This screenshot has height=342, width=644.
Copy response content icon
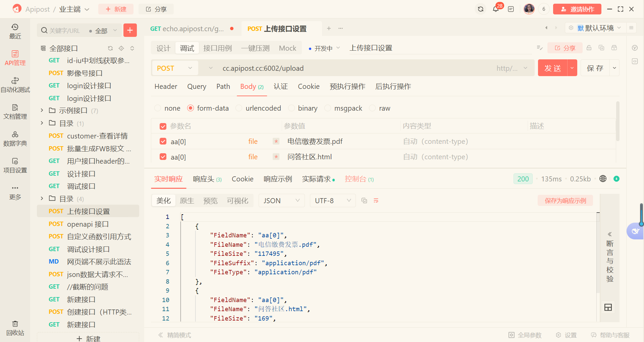tap(364, 201)
